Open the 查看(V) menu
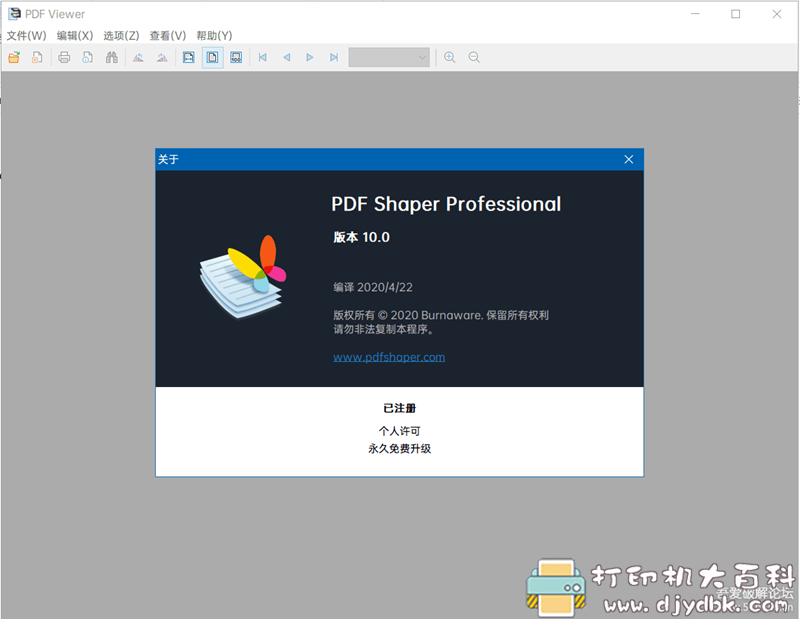Image resolution: width=800 pixels, height=619 pixels. pos(168,36)
